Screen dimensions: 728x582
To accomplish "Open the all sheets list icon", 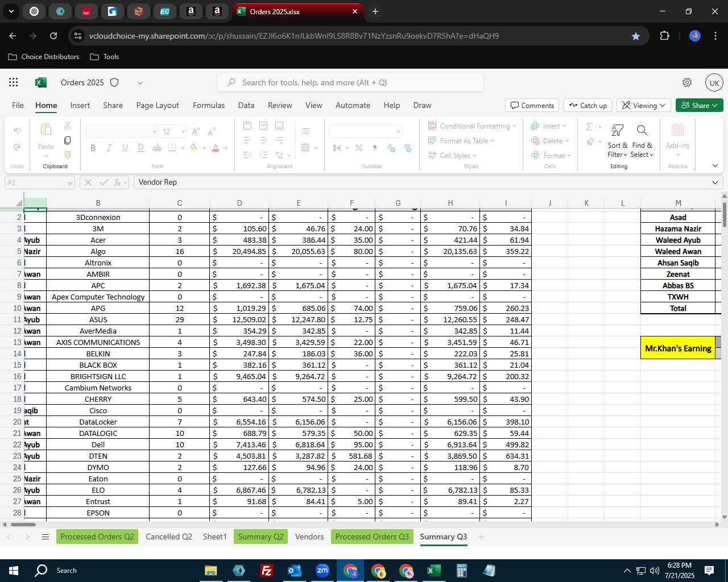I will [45, 537].
